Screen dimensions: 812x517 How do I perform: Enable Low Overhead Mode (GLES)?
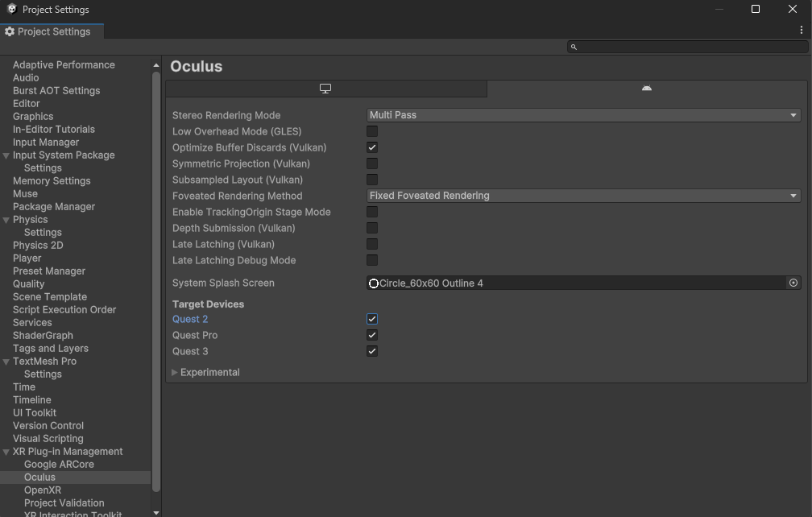[372, 131]
